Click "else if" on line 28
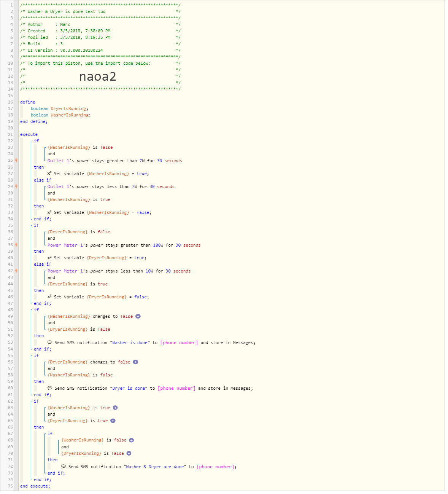The height and width of the screenshot is (494, 448). (x=43, y=180)
